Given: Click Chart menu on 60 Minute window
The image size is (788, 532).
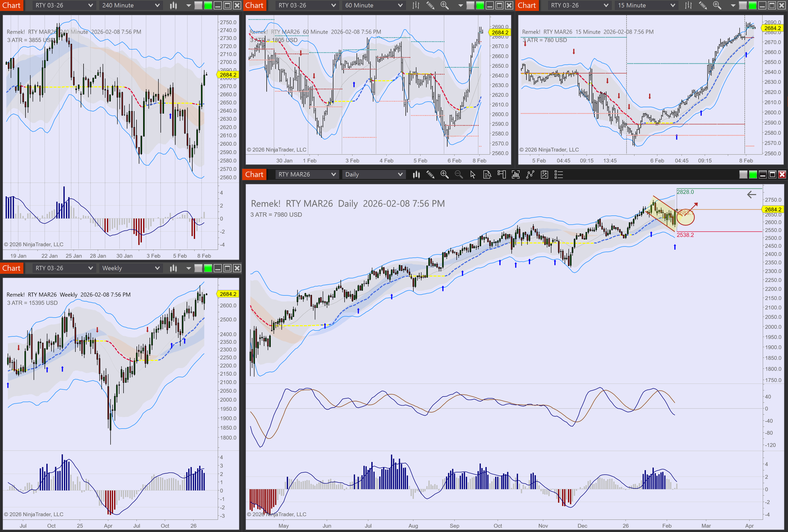Looking at the screenshot, I should click(x=254, y=5).
